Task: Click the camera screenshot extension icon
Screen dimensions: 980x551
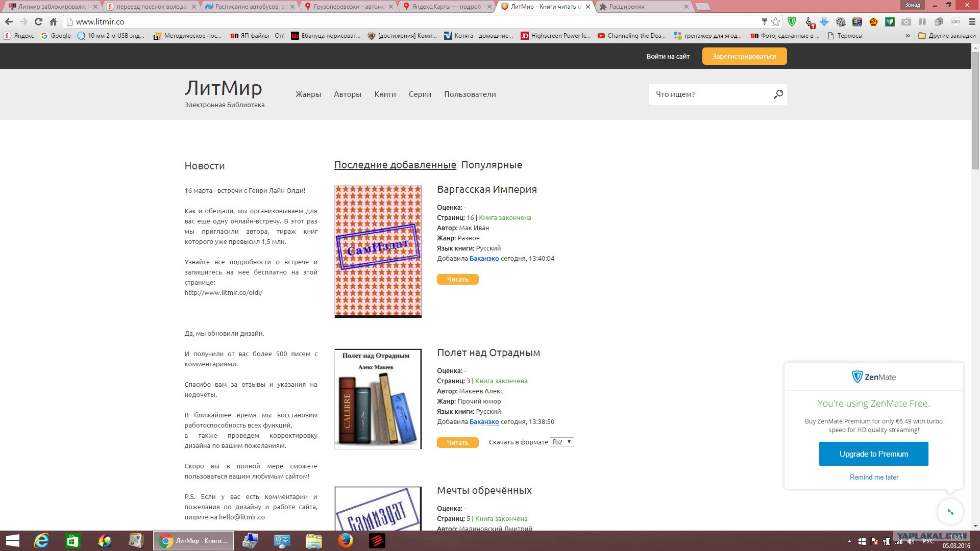Action: click(x=906, y=21)
